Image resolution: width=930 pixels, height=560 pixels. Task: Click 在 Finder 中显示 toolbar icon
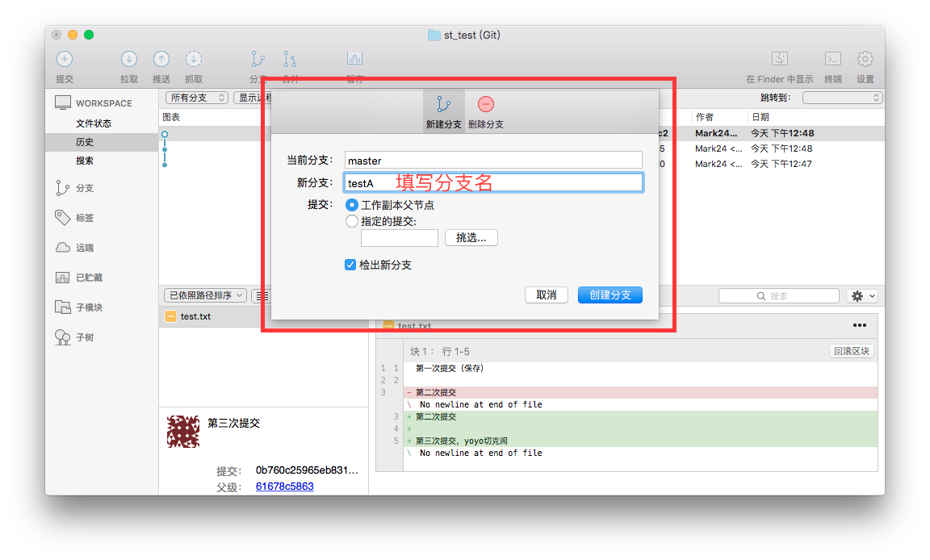click(779, 60)
